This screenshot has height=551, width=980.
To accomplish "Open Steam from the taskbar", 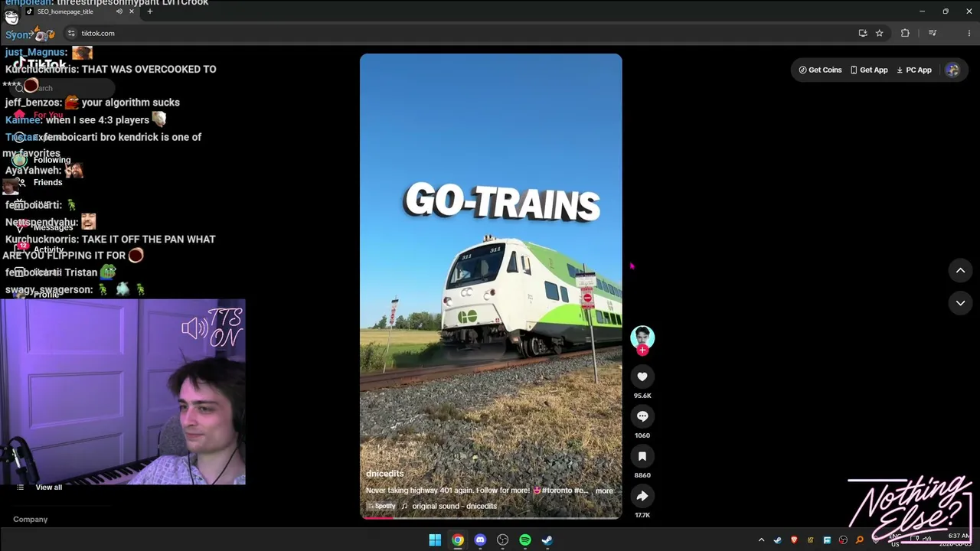I will click(x=547, y=540).
